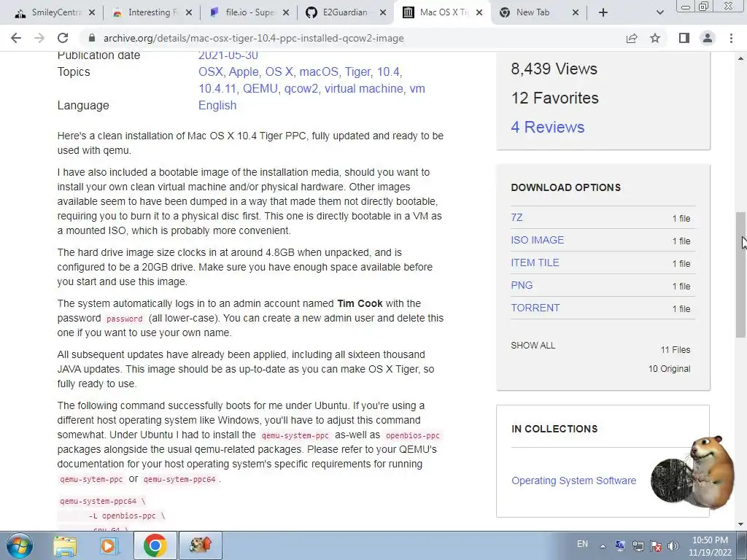
Task: Download the ITEM TILE file
Action: tap(535, 262)
